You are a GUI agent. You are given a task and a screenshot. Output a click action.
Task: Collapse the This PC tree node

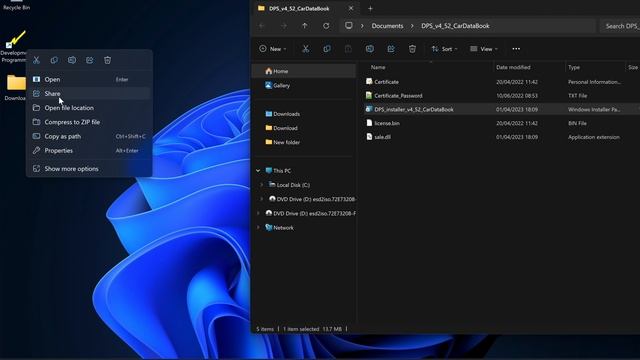pyautogui.click(x=258, y=171)
